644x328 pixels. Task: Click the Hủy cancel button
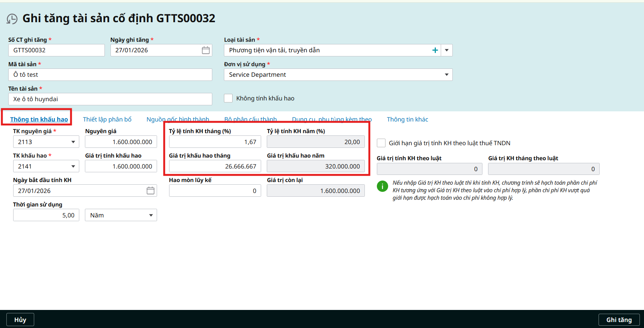pyautogui.click(x=20, y=320)
